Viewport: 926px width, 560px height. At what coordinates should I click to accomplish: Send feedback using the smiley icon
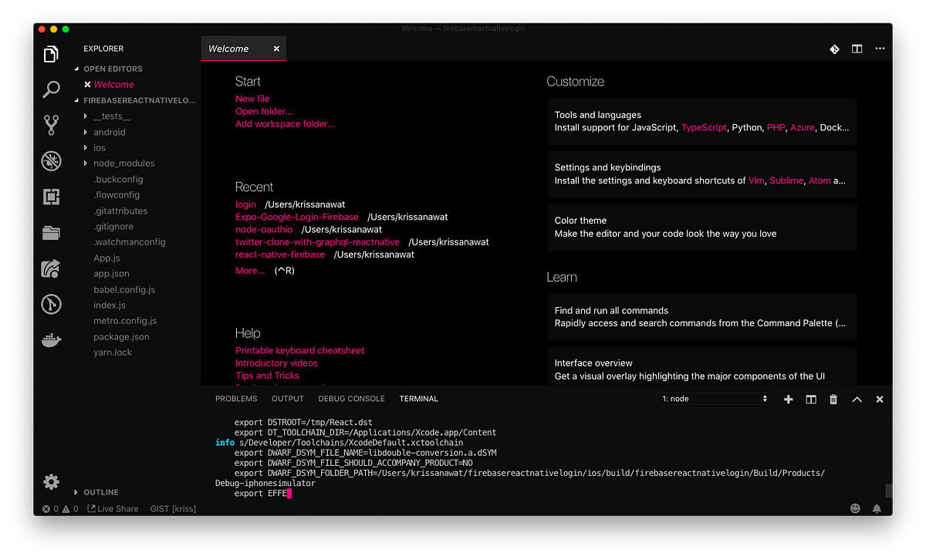(855, 508)
